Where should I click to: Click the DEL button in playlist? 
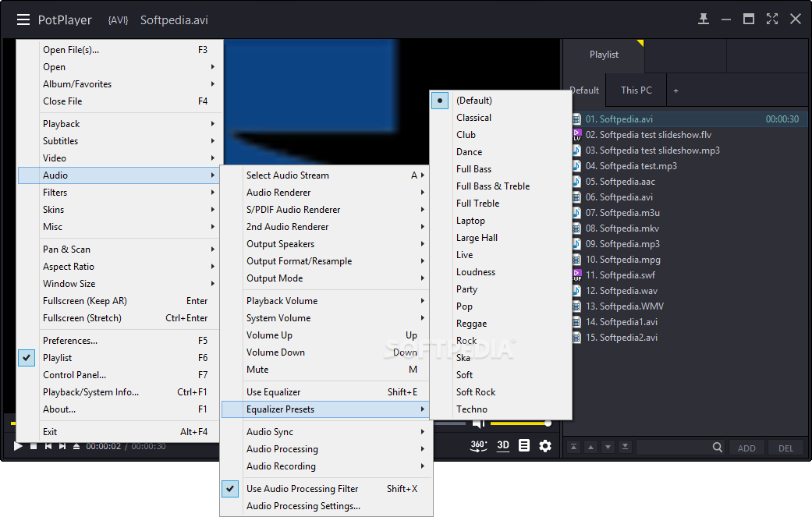click(785, 448)
